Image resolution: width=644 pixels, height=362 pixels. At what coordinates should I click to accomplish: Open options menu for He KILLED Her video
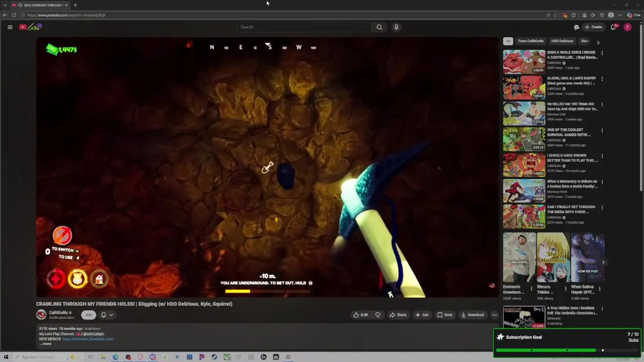(602, 105)
